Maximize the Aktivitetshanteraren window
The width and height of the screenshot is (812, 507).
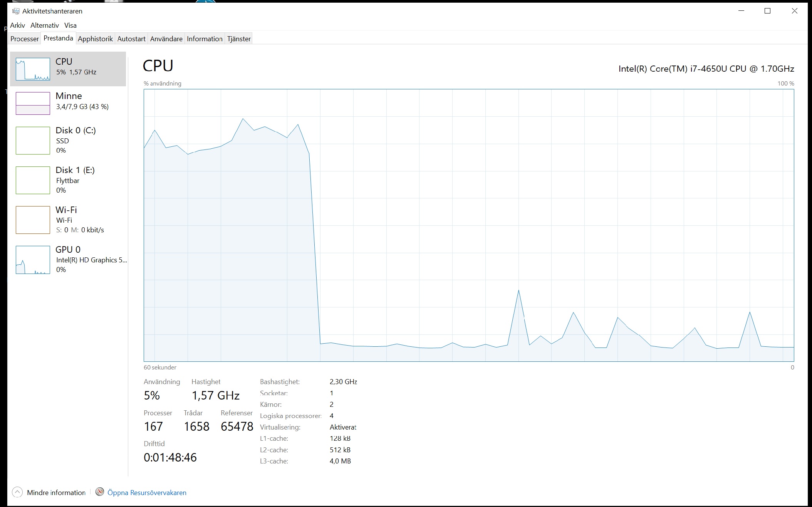767,11
